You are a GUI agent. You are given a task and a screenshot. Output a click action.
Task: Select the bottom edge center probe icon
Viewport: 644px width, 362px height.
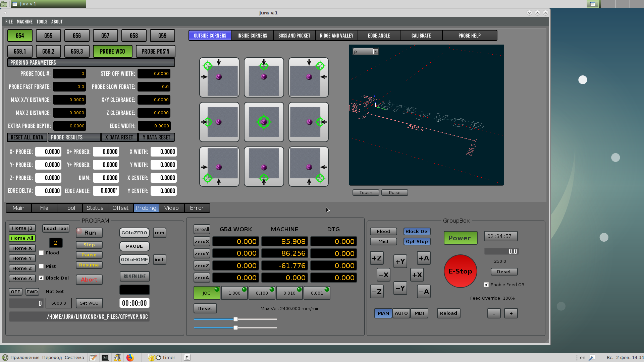coord(264,167)
